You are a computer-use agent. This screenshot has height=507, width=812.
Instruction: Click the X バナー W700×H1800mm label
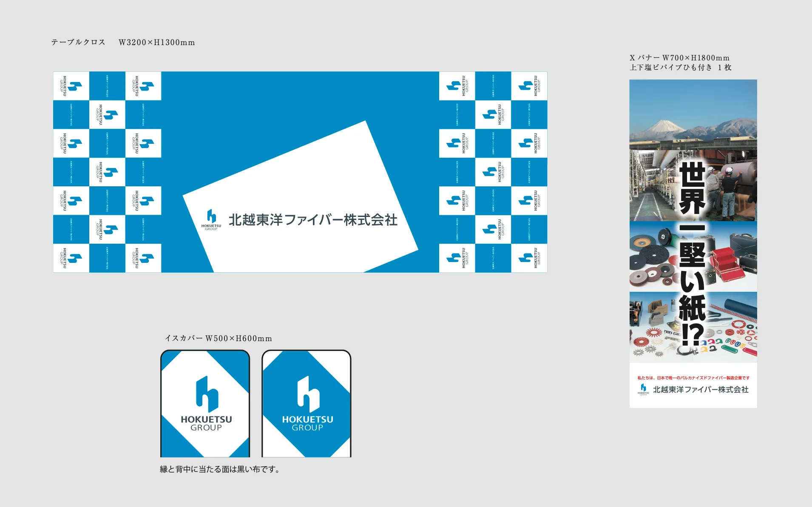point(679,58)
